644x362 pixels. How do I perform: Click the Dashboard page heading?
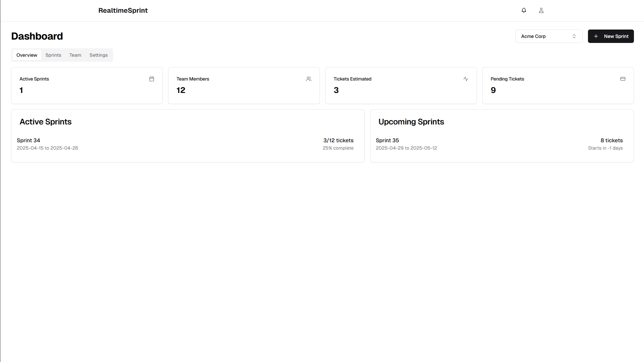click(x=37, y=36)
